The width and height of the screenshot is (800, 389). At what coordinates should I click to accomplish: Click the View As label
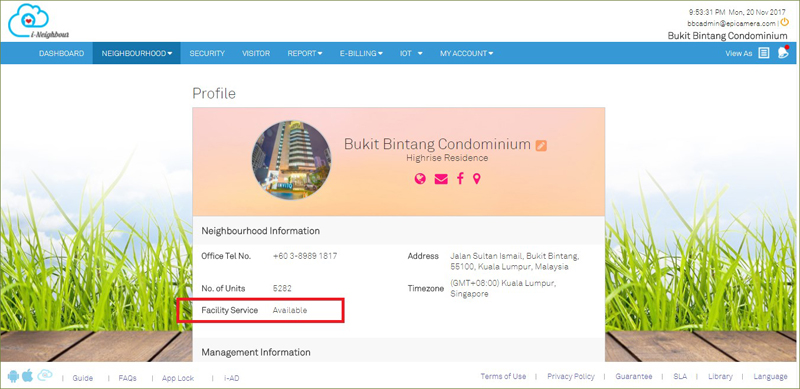pyautogui.click(x=739, y=53)
